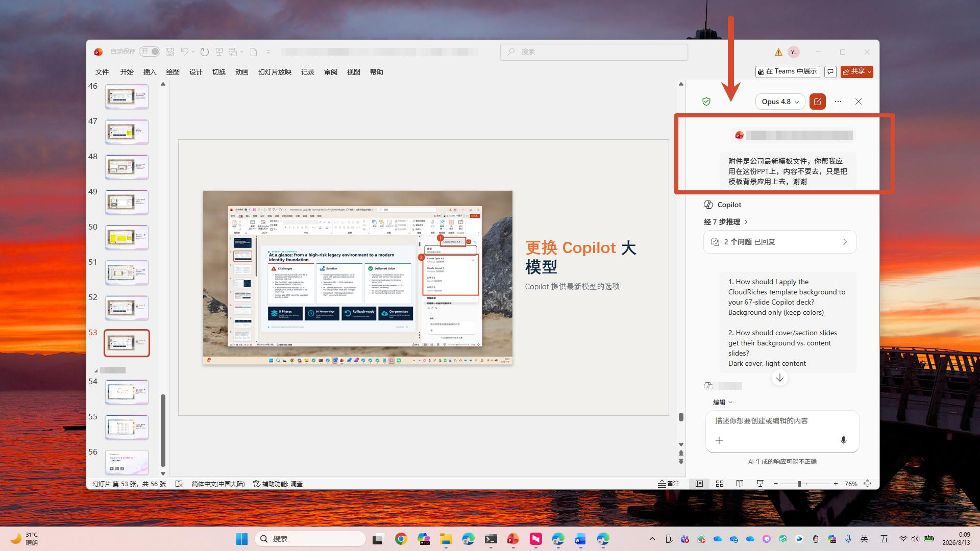Click zoom out minus button
The width and height of the screenshot is (980, 551).
coord(776,484)
